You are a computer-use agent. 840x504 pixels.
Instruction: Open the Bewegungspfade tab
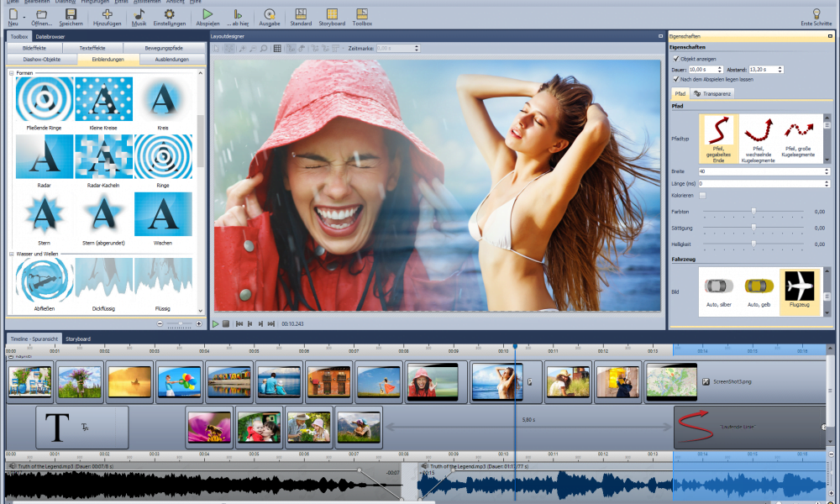tap(164, 48)
